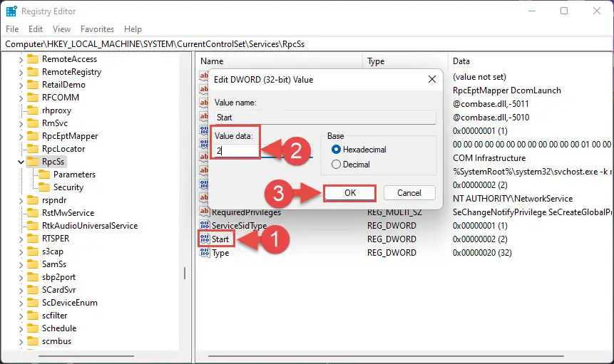Expand the RemoteAccess key
Screen dimensions: 614x364
[x=21, y=59]
